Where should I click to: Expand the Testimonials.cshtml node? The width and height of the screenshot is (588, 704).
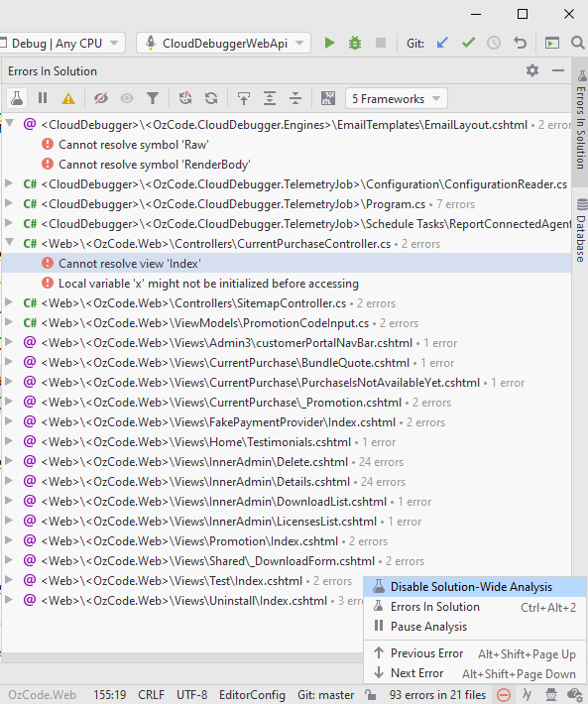click(x=9, y=441)
